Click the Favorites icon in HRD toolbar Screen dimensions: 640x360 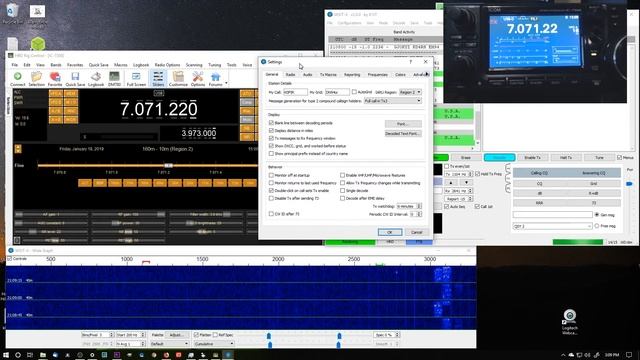(x=55, y=78)
